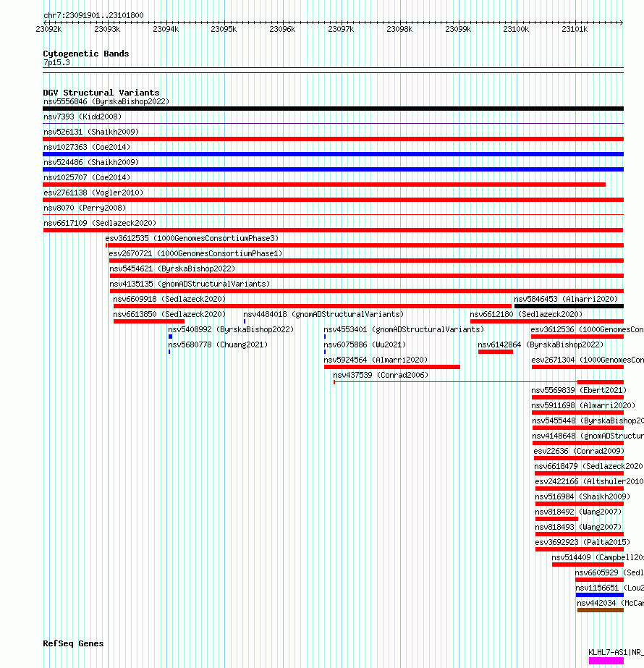This screenshot has height=668, width=644.
Task: Click the nsv5556846 (ByrskaBishop2022) variant label
Action: (x=106, y=102)
